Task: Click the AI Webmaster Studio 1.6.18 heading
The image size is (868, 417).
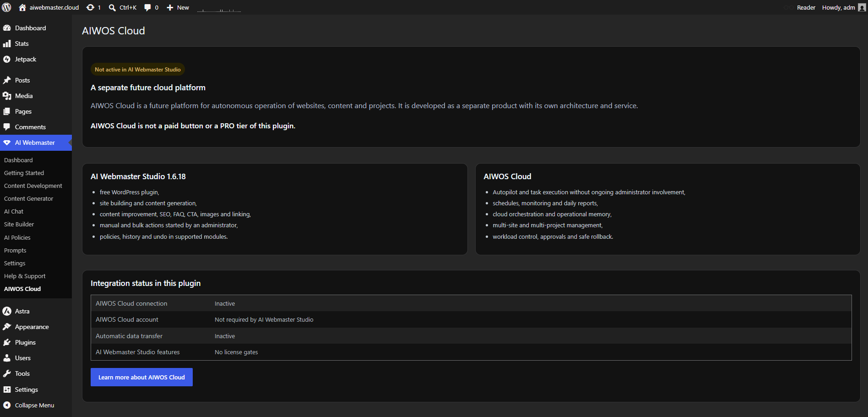Action: pyautogui.click(x=138, y=176)
